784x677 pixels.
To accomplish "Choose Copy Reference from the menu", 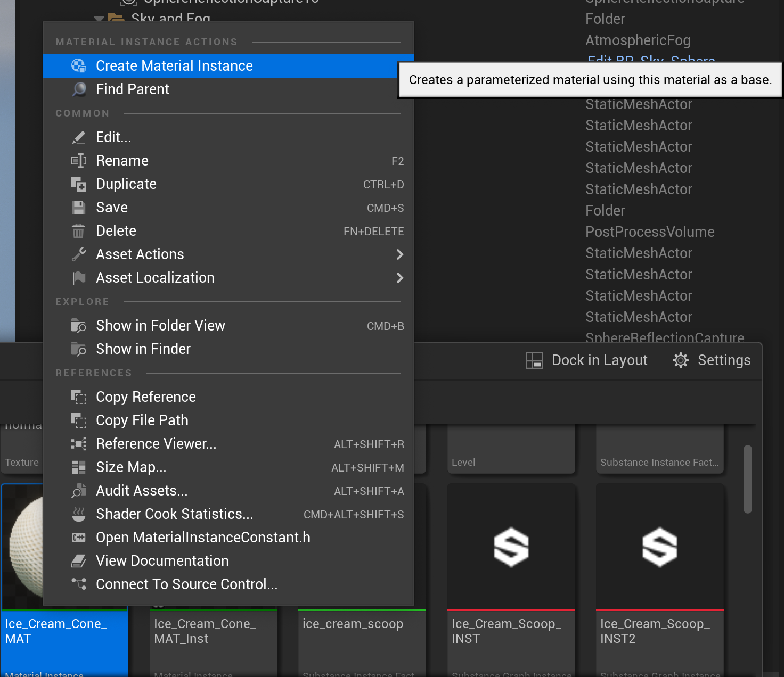I will pyautogui.click(x=145, y=397).
